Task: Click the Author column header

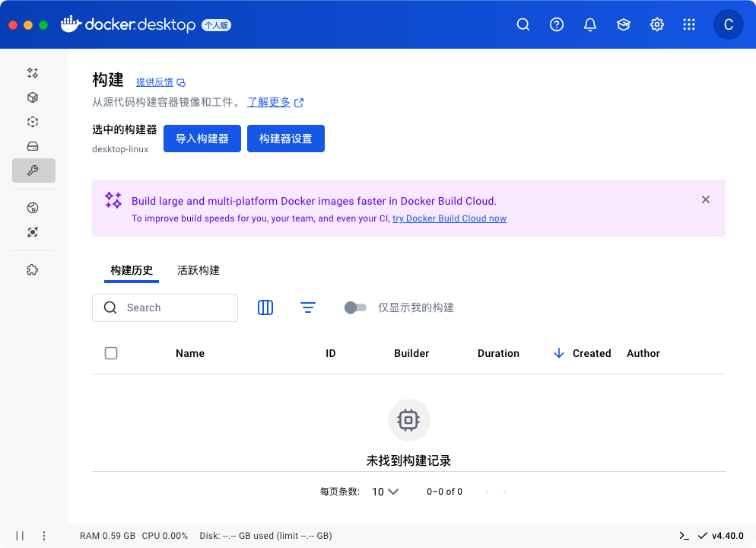Action: (x=643, y=353)
